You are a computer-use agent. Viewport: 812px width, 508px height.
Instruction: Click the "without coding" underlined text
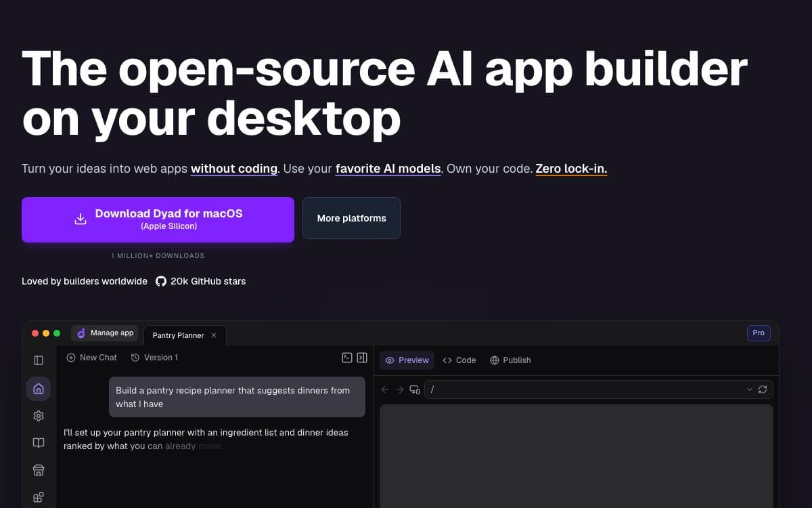point(234,169)
